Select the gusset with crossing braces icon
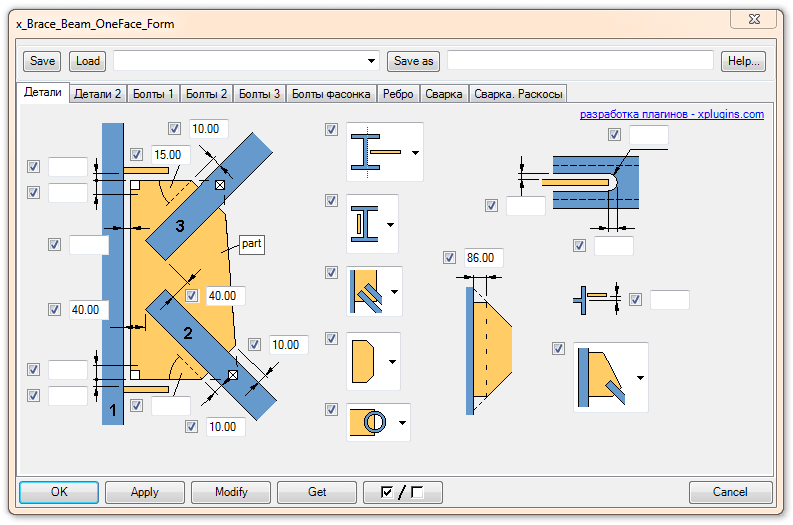This screenshot has width=793, height=525. [x=366, y=292]
